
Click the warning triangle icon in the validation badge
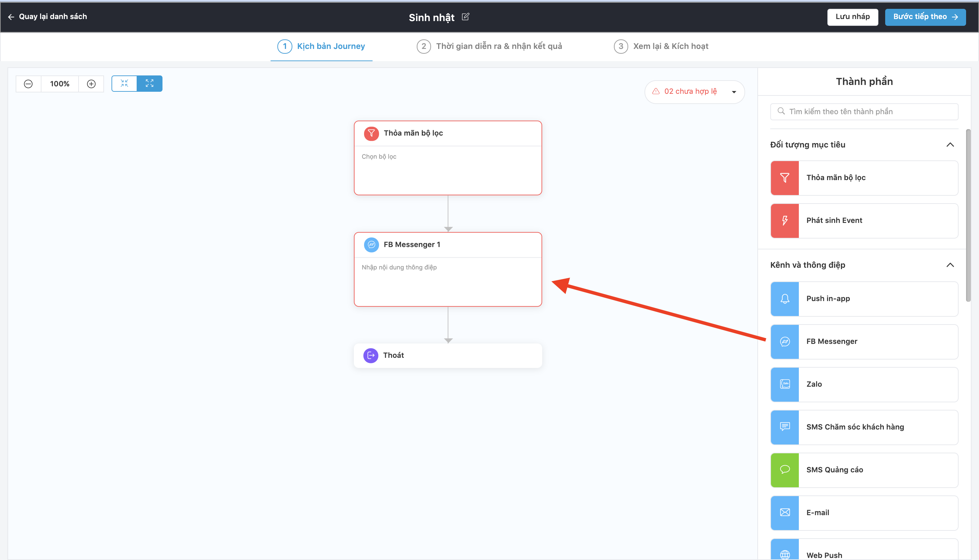click(x=656, y=91)
